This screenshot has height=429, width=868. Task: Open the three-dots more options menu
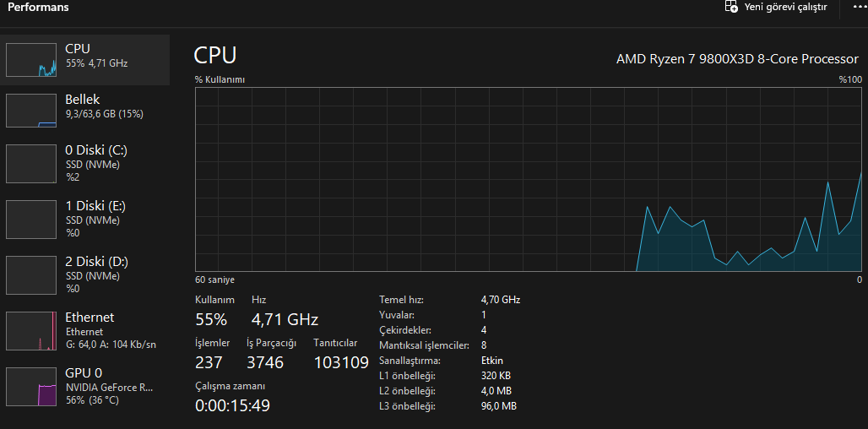pyautogui.click(x=860, y=8)
